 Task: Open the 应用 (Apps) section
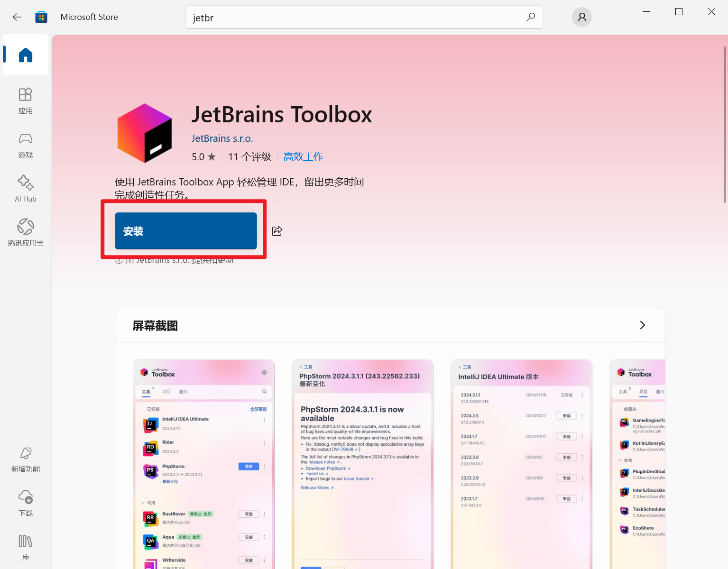click(x=26, y=101)
